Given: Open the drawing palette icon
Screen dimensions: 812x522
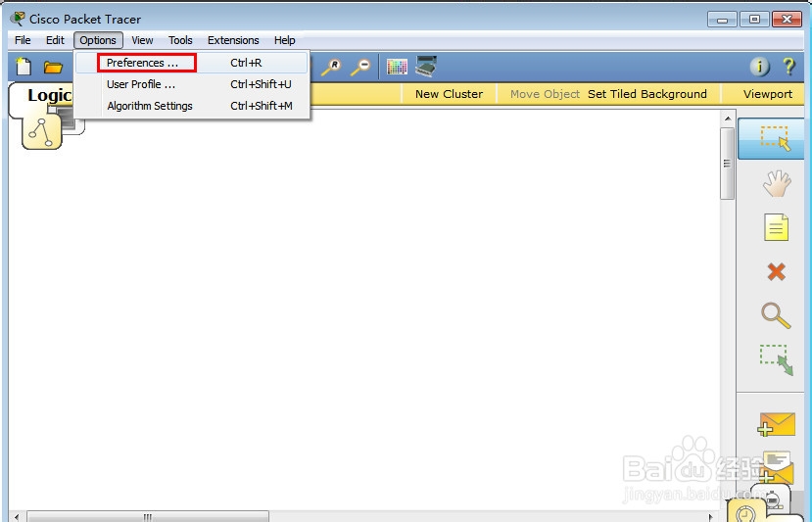Looking at the screenshot, I should [397, 67].
